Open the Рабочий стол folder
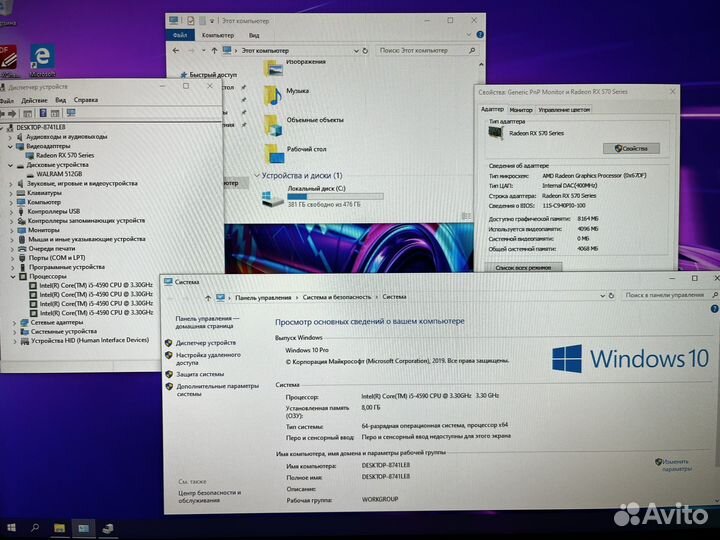Image resolution: width=720 pixels, height=540 pixels. (274, 153)
